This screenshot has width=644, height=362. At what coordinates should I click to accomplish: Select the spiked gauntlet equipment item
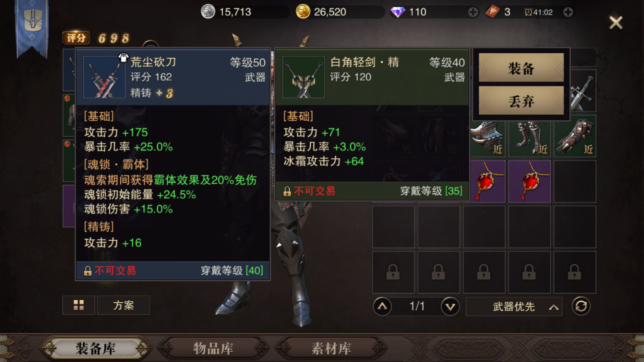(575, 136)
